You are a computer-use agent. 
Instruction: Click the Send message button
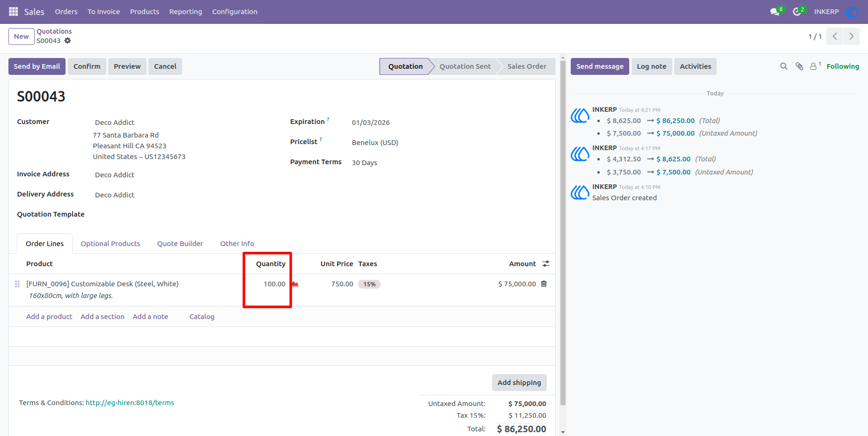click(600, 66)
